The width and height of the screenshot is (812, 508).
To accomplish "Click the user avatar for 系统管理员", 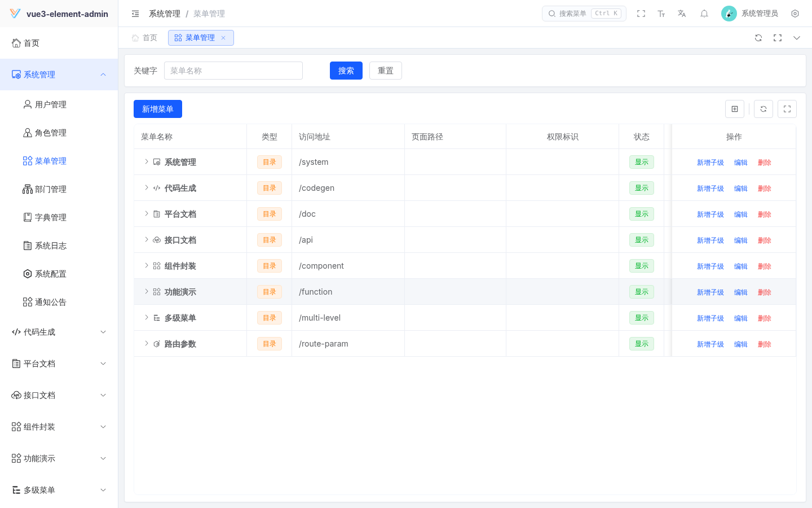I will pos(729,14).
